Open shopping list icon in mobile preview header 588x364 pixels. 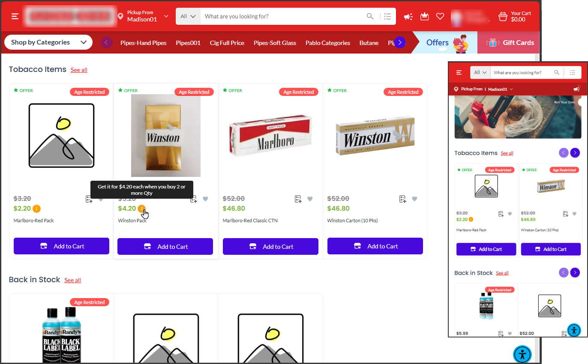coord(573,72)
